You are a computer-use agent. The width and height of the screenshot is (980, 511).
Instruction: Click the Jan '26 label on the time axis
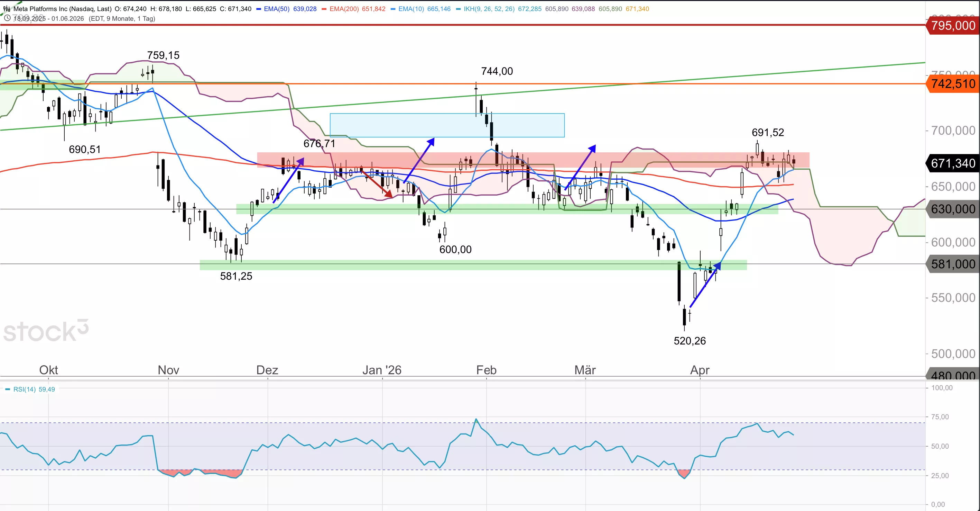point(381,370)
